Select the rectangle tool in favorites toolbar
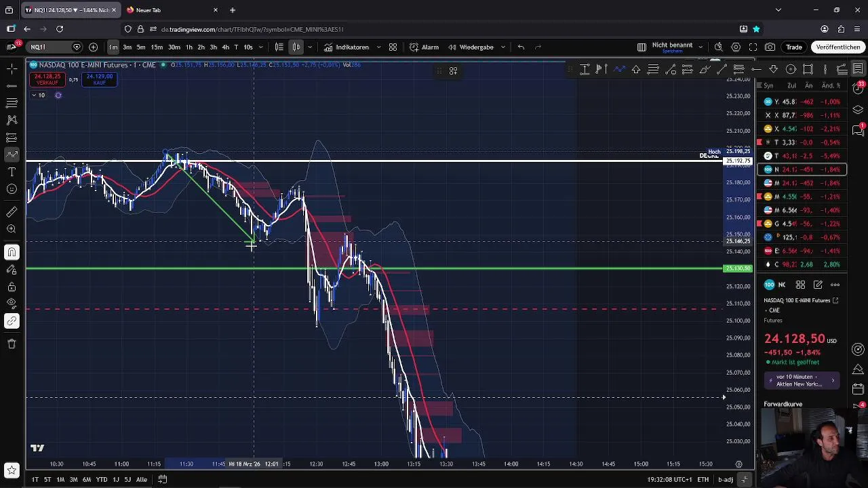The height and width of the screenshot is (488, 868). click(x=808, y=69)
